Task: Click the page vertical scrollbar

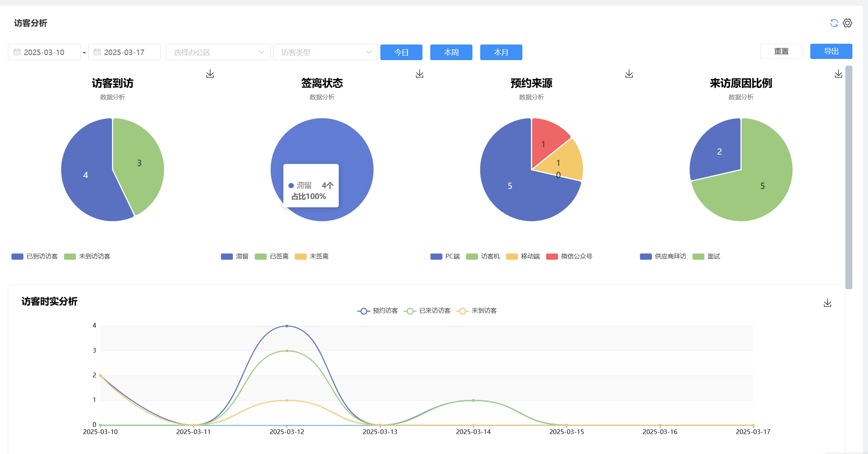Action: 849,178
